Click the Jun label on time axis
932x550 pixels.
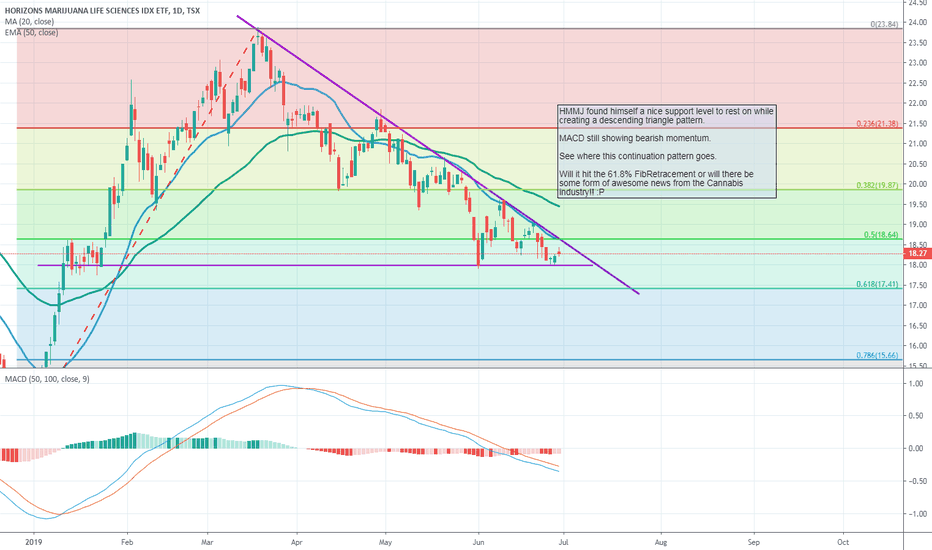tap(478, 542)
